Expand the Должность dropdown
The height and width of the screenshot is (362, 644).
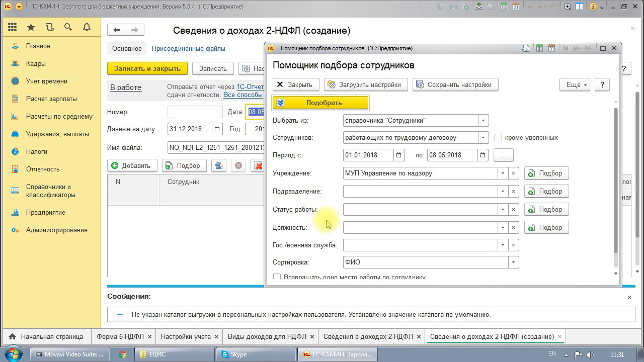coord(503,228)
